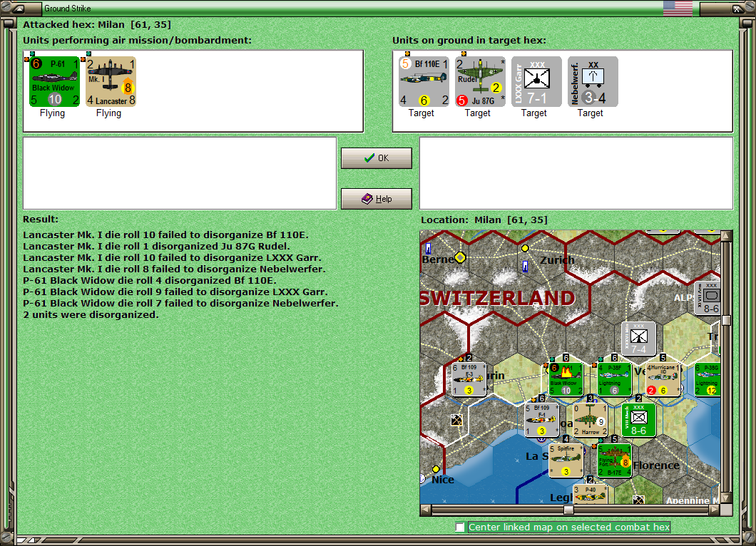Click the Bf 109 F-4 counter on map
This screenshot has width=756, height=546.
pyautogui.click(x=541, y=421)
